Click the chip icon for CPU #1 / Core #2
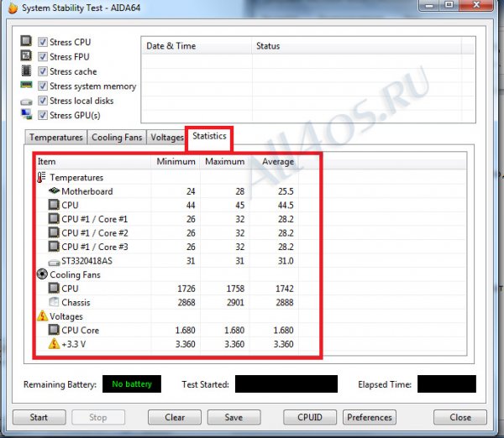 (x=54, y=232)
